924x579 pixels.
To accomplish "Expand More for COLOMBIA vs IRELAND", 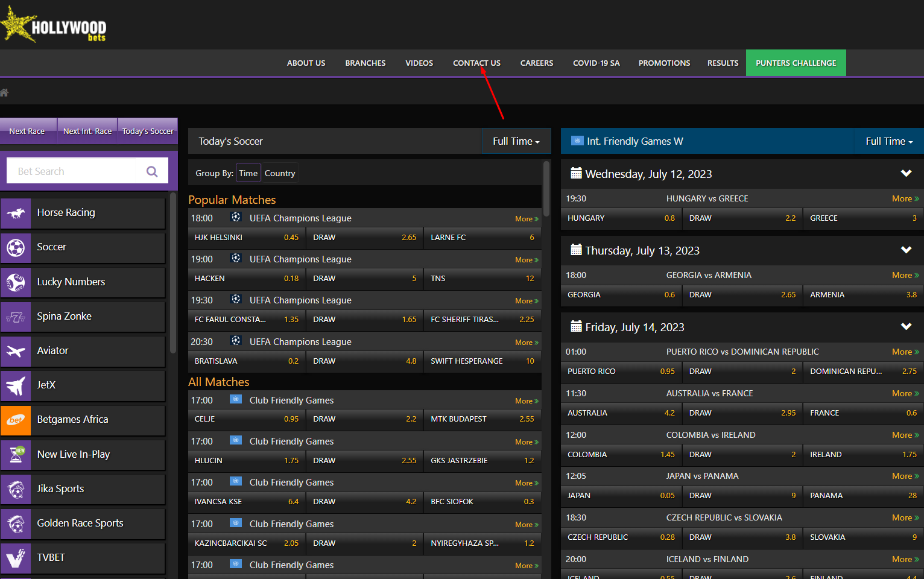I will tap(905, 435).
